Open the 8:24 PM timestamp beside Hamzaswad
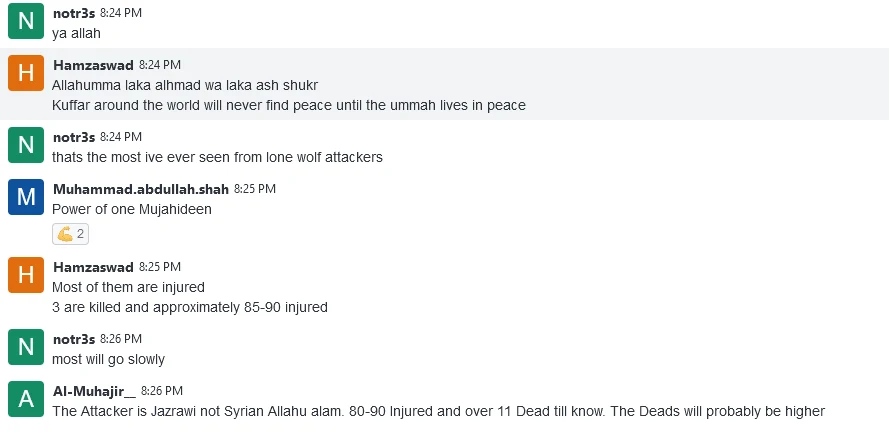 coord(160,65)
